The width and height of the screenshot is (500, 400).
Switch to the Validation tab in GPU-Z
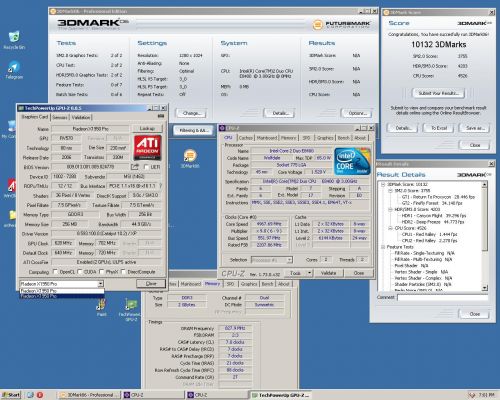point(81,117)
